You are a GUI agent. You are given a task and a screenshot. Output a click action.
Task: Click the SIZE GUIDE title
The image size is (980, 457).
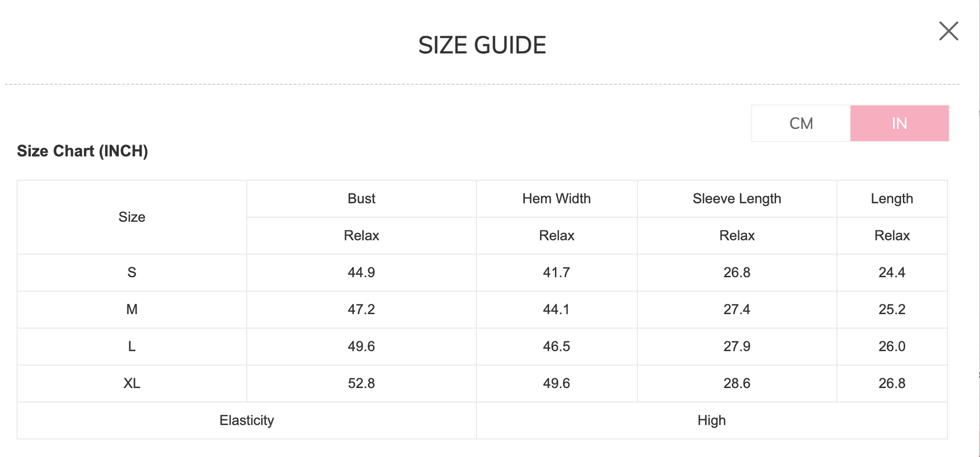click(x=482, y=45)
